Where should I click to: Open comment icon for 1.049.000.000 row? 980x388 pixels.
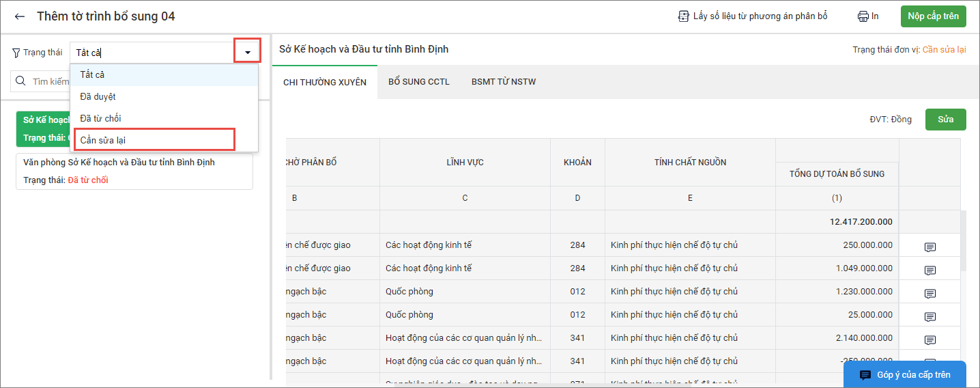[x=929, y=270]
